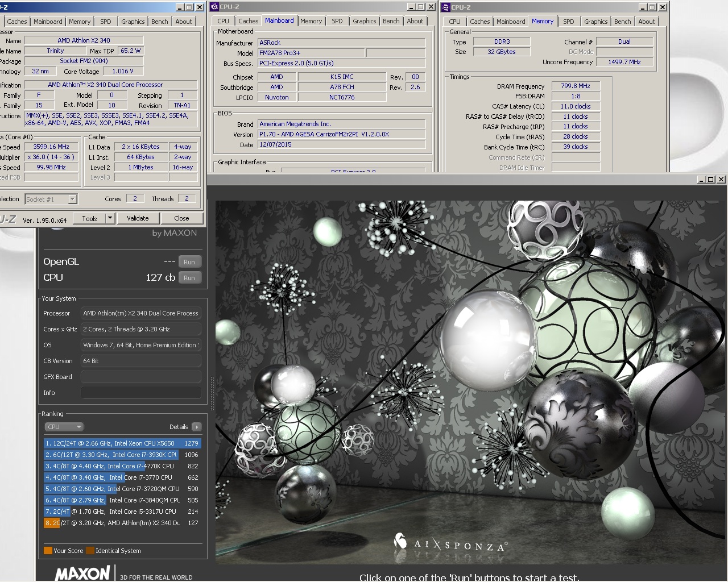Viewport: 728px width, 582px height.
Task: Open About tab in left CPU-Z window
Action: (x=184, y=22)
